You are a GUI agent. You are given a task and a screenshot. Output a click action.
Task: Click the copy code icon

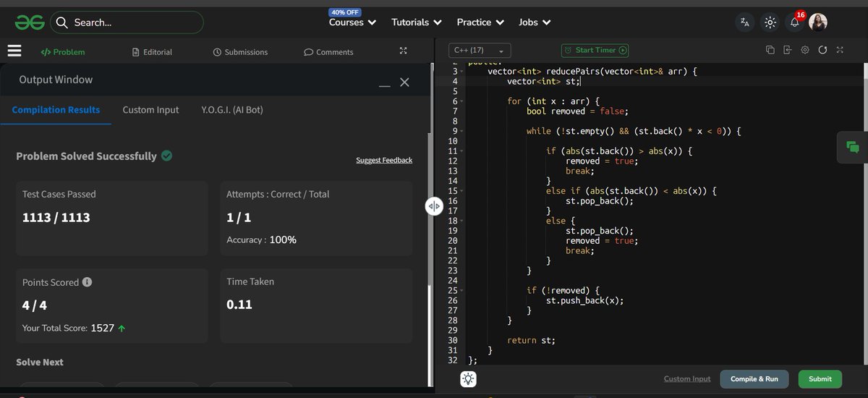(x=770, y=50)
